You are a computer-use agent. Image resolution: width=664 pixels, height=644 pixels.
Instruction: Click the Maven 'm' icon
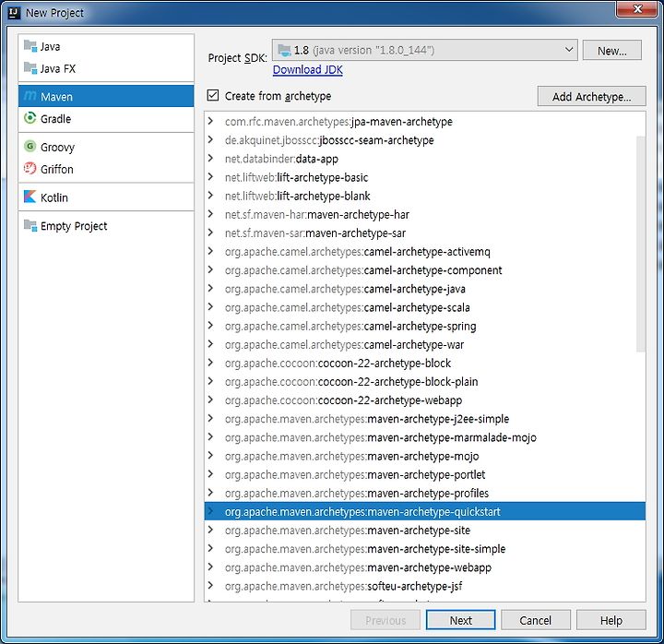coord(30,96)
